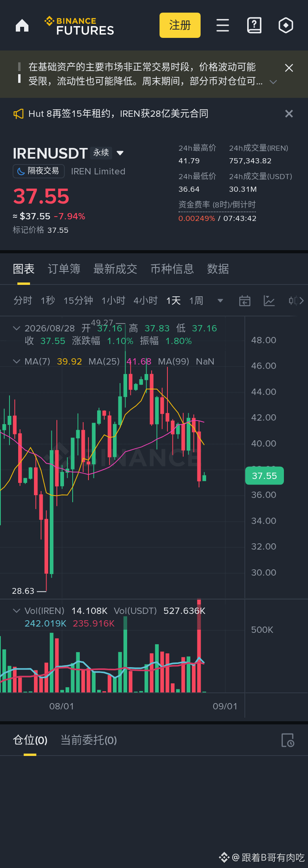Click the 24h成交量(USDT) value 30.31M
Image resolution: width=308 pixels, height=868 pixels.
(243, 189)
